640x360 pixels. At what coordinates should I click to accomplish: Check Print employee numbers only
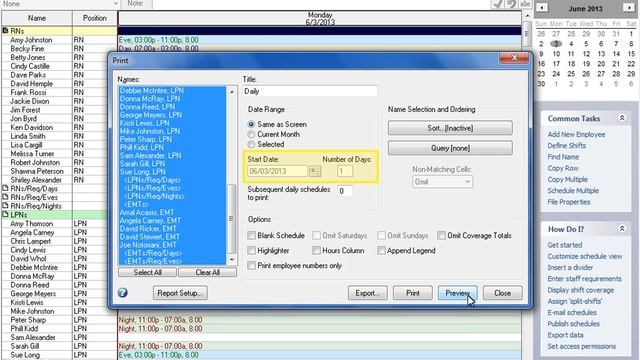coord(252,266)
